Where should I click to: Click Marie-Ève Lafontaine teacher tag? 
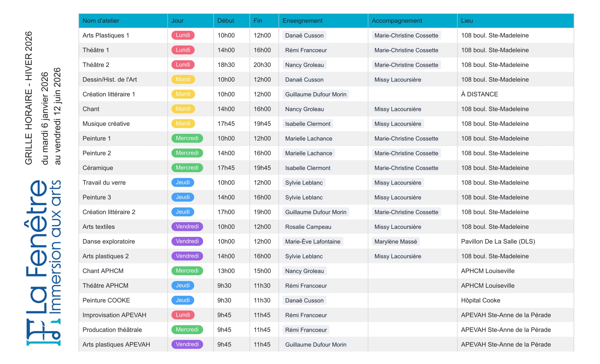point(312,241)
